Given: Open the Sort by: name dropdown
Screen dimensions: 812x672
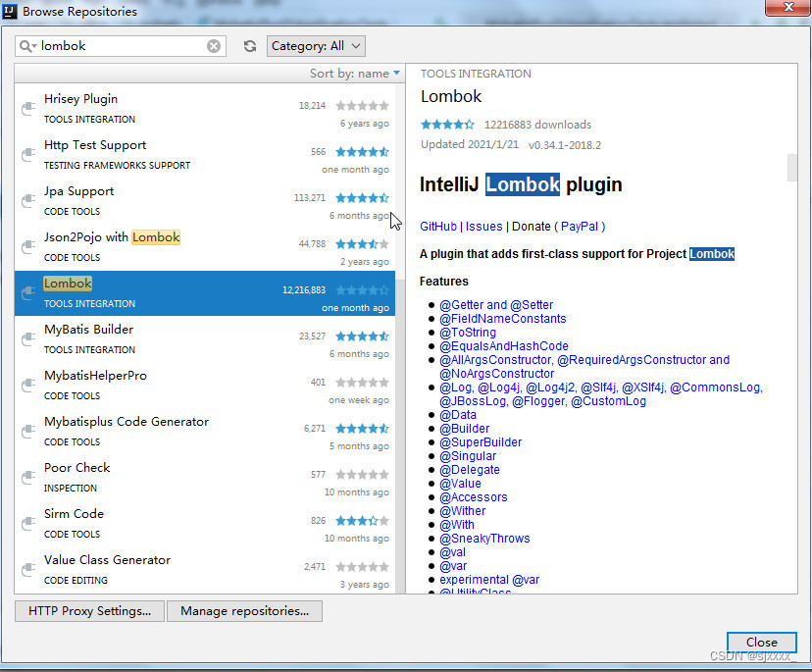Looking at the screenshot, I should [355, 74].
